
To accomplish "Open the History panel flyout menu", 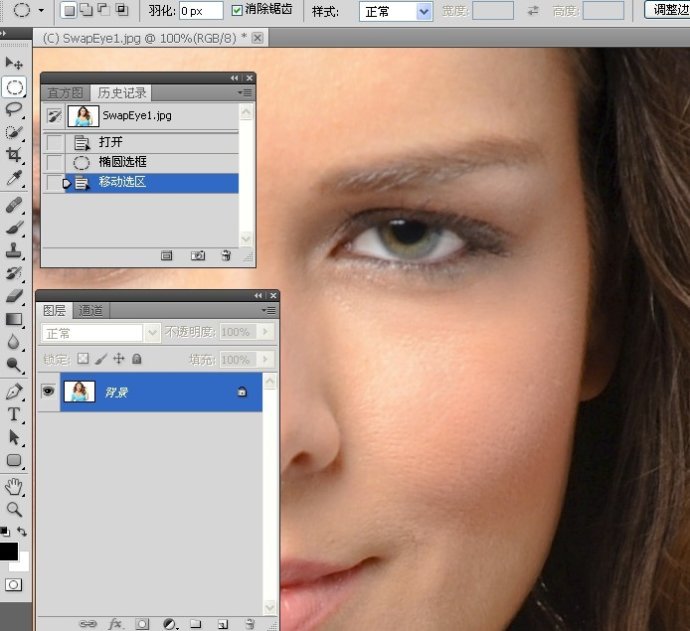I will coord(245,92).
